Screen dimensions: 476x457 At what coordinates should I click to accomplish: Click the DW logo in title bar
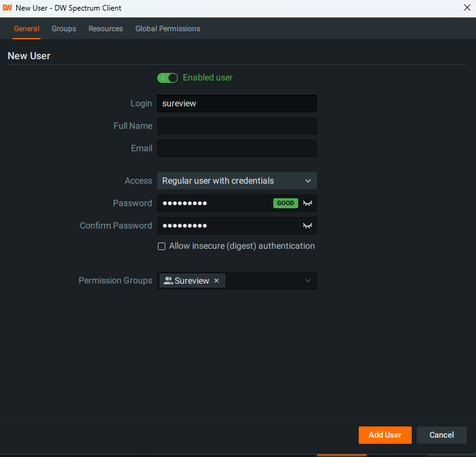click(7, 7)
